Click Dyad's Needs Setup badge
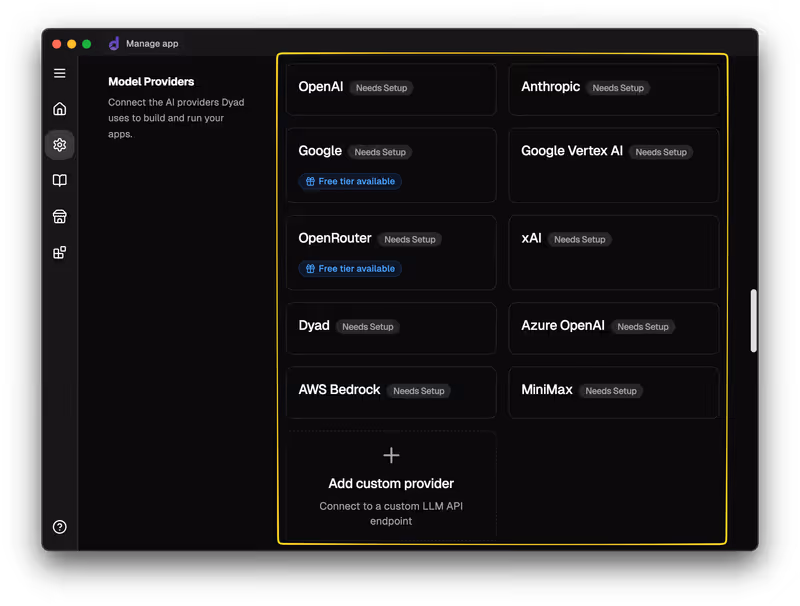 click(368, 327)
